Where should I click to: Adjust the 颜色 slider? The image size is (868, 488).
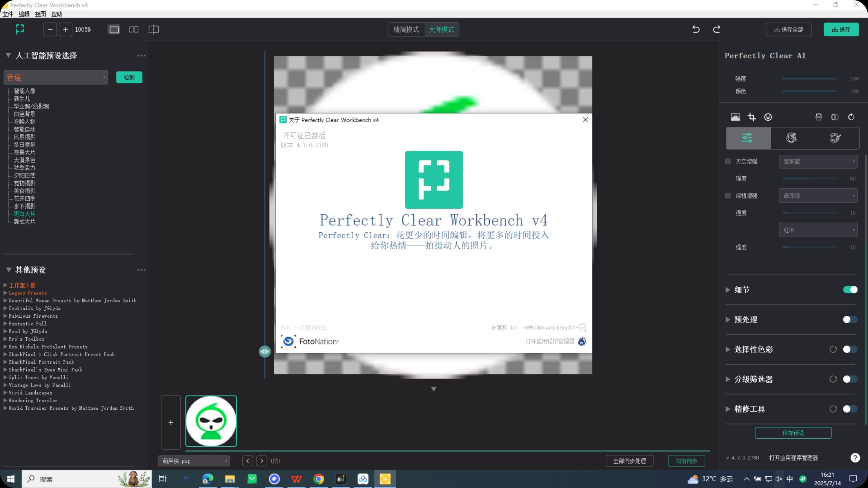click(809, 91)
